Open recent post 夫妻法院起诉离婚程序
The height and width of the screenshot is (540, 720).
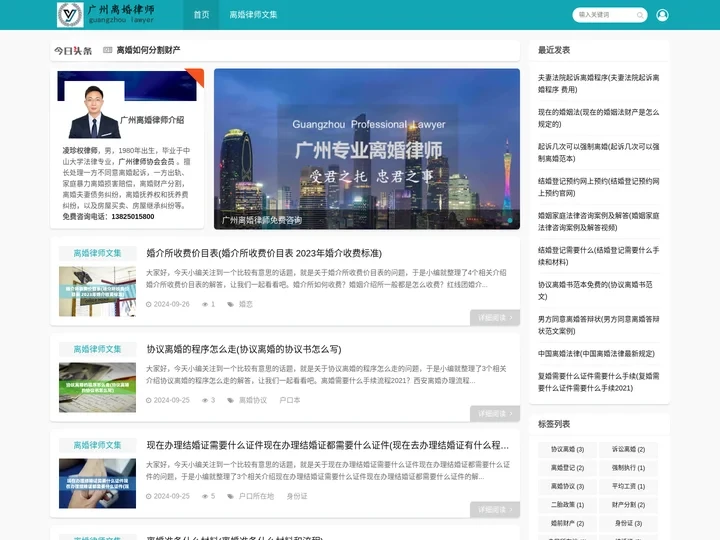click(x=599, y=84)
